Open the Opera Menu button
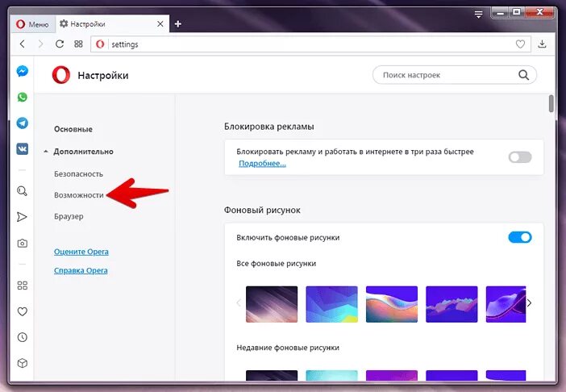Screen dimensions: 566x392 click(32, 24)
